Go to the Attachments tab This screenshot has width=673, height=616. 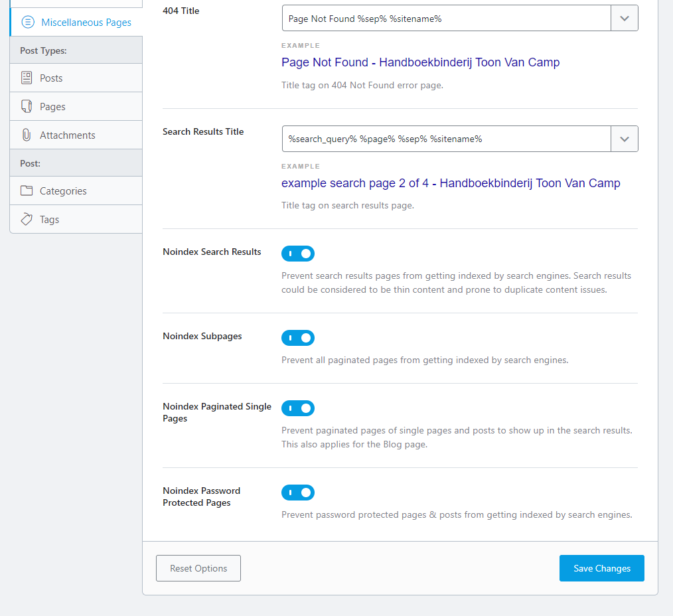(76, 135)
